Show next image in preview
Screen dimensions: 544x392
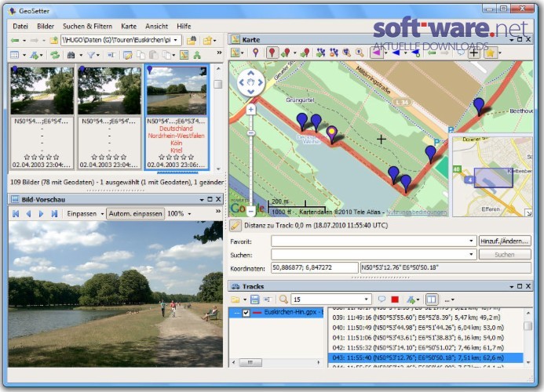(x=42, y=213)
